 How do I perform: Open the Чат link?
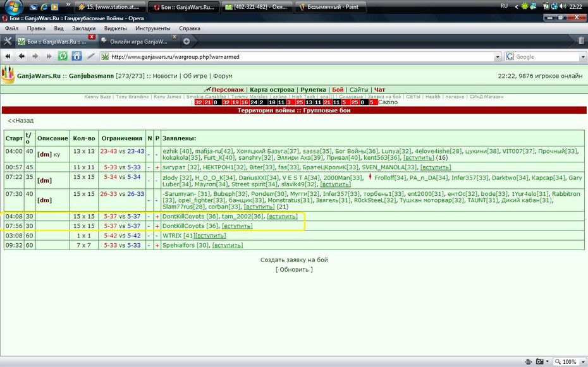pos(379,90)
